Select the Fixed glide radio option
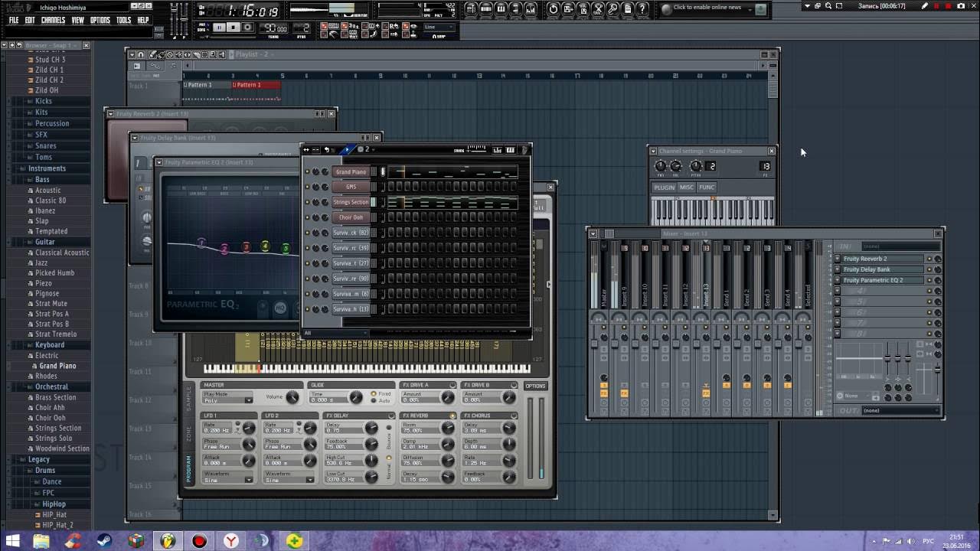 coord(373,393)
